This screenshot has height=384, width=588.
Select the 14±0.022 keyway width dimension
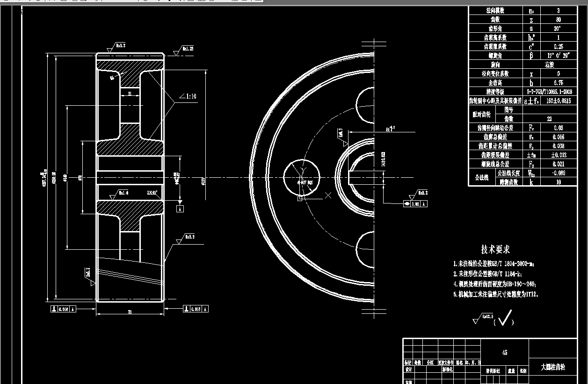383,159
